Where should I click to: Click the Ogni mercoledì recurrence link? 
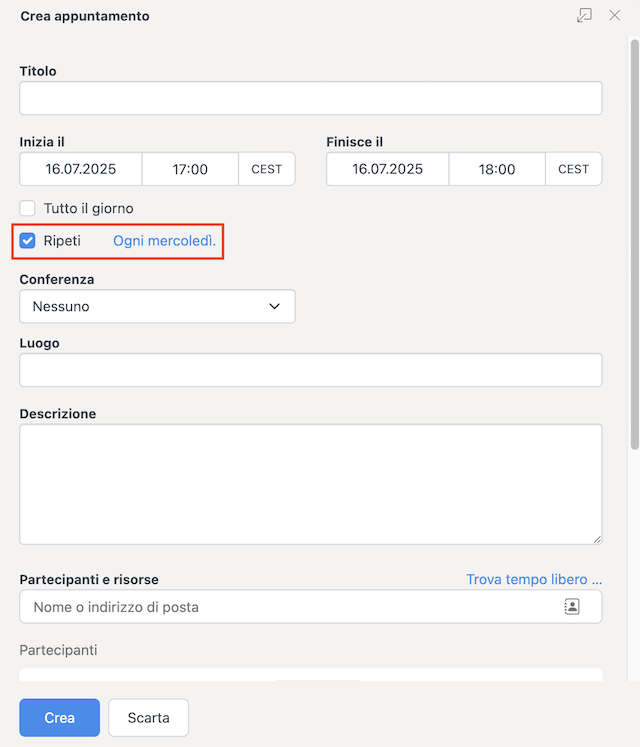[x=164, y=241]
